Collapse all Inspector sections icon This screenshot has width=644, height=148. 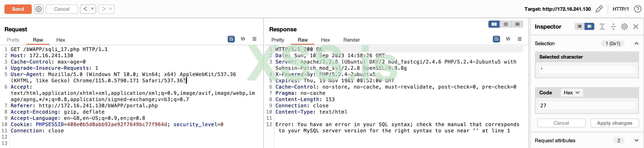(613, 27)
